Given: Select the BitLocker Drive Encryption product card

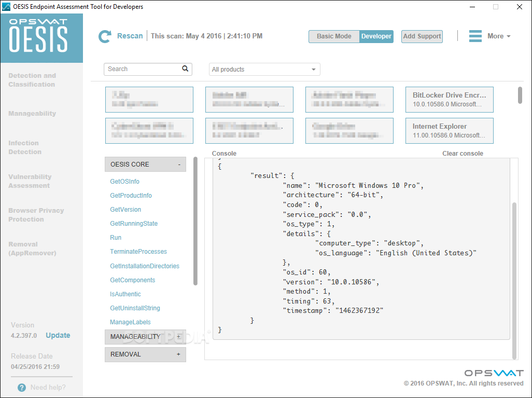Looking at the screenshot, I should (x=449, y=100).
